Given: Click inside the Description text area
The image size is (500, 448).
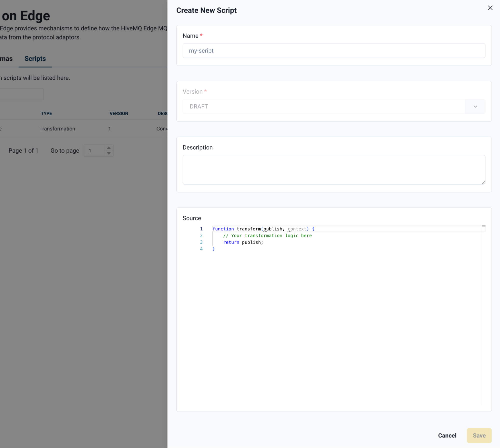Looking at the screenshot, I should [x=334, y=170].
